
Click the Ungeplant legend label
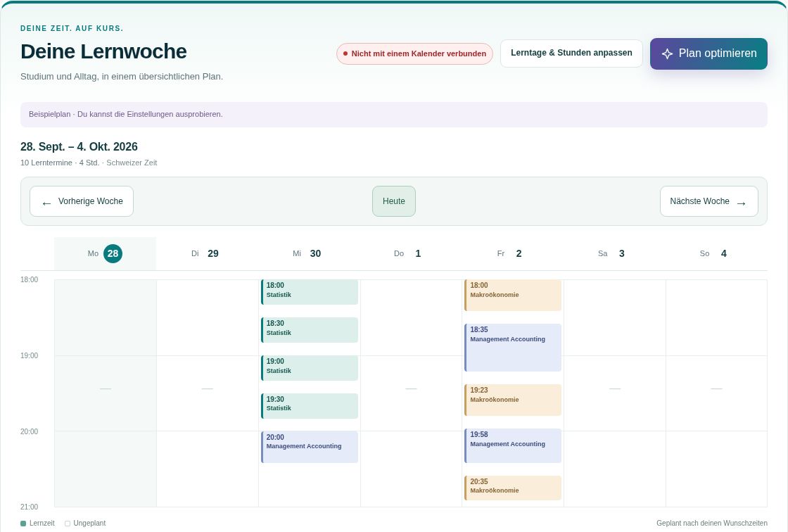tap(89, 524)
